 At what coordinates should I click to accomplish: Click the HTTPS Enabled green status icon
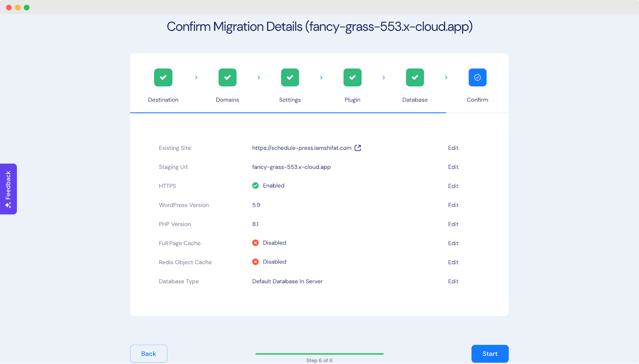point(256,186)
